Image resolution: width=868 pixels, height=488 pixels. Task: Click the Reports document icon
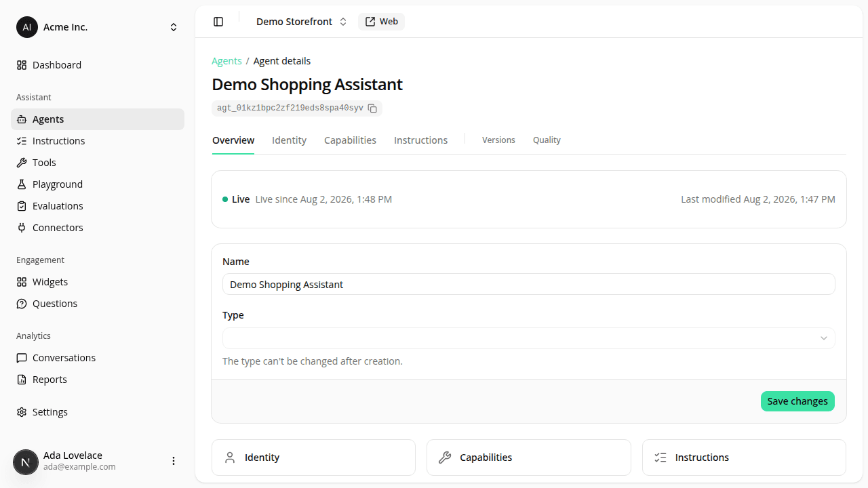point(22,380)
